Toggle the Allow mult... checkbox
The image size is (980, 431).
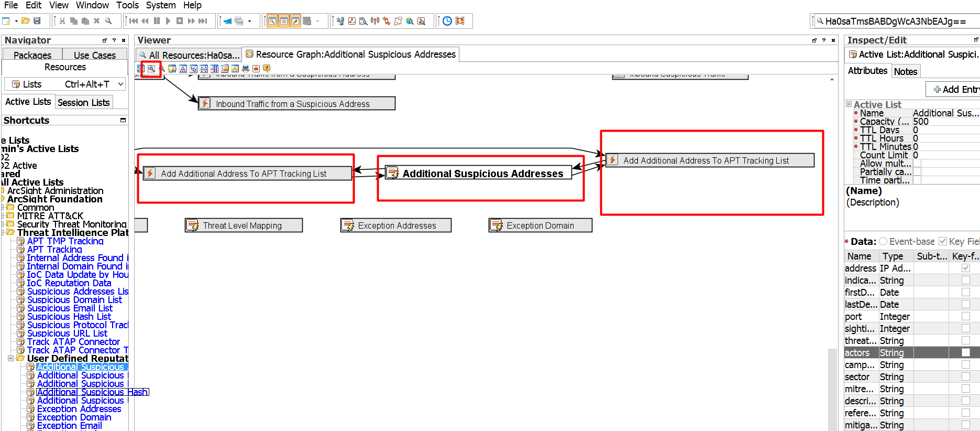(x=918, y=164)
